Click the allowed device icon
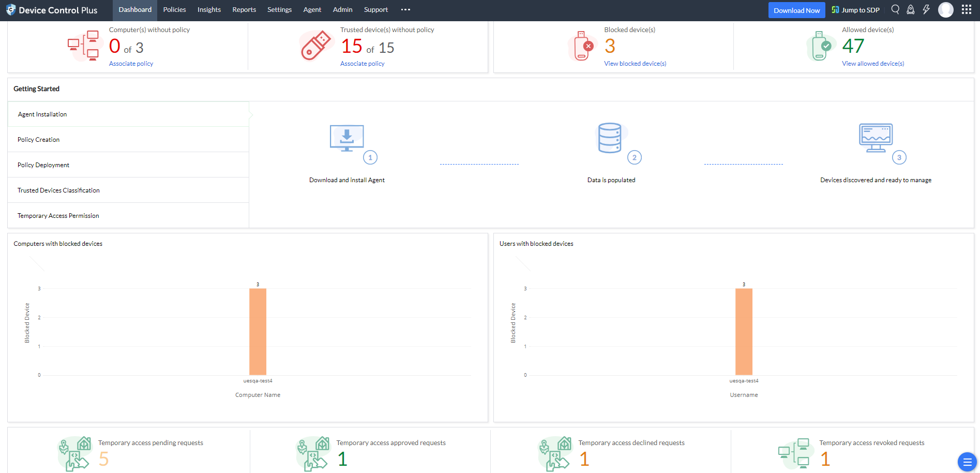 click(x=820, y=46)
